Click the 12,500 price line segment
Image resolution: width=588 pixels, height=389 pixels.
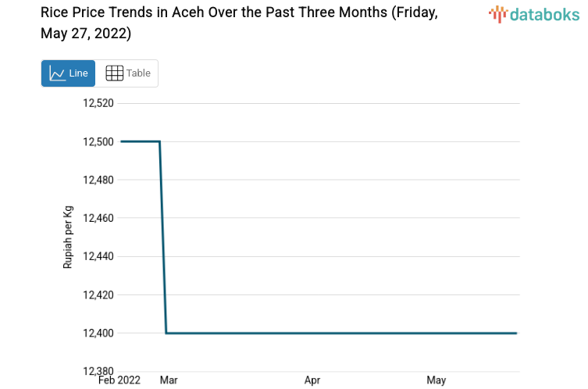[141, 141]
